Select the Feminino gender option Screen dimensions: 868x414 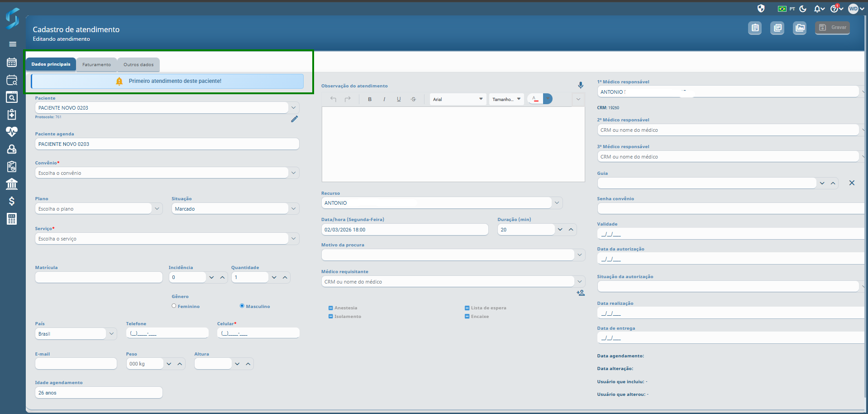pos(174,306)
